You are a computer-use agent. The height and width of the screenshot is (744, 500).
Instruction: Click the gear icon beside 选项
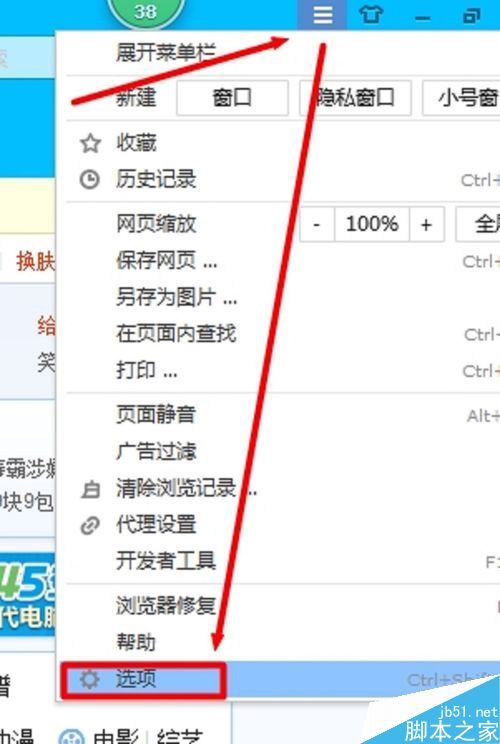click(90, 679)
